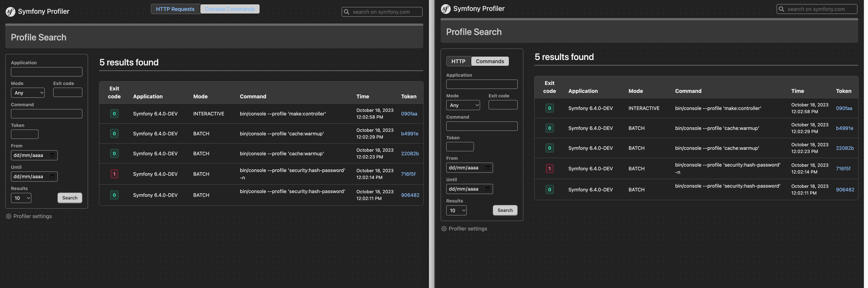868x288 pixels.
Task: Focus Exit code field in left form
Action: coord(68,92)
